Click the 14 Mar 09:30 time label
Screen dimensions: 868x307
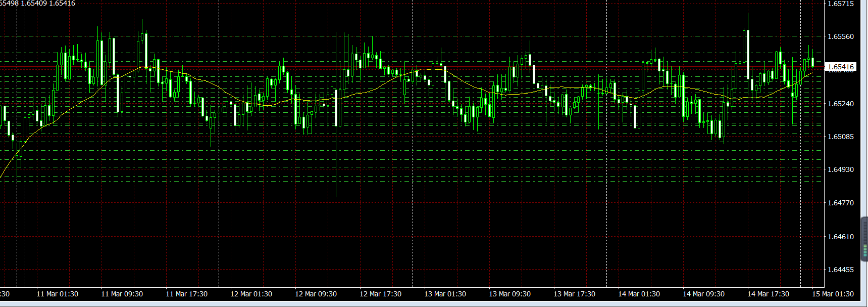(x=704, y=294)
